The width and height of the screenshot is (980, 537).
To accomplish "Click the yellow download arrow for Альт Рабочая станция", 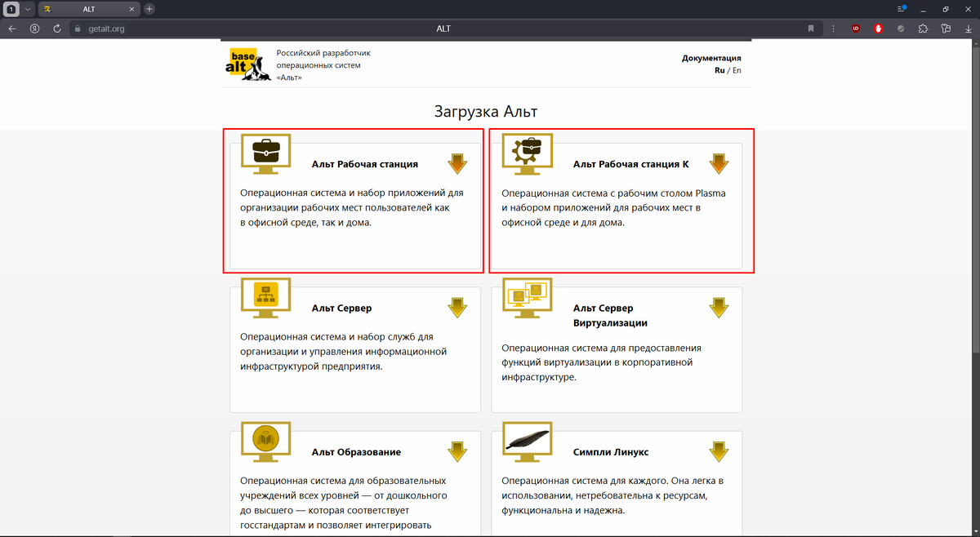I will pyautogui.click(x=457, y=163).
